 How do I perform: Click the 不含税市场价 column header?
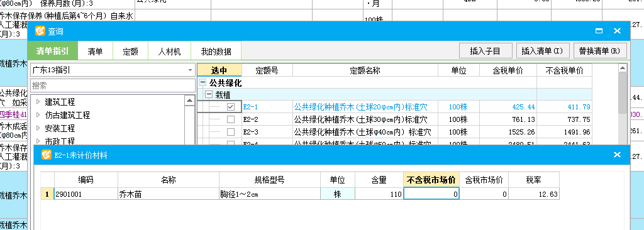pyautogui.click(x=431, y=180)
